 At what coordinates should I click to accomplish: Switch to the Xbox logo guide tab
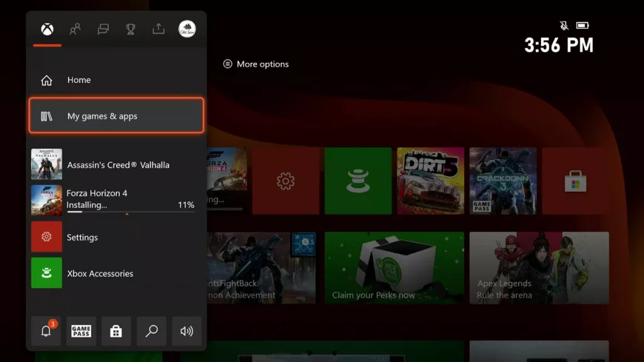(47, 29)
